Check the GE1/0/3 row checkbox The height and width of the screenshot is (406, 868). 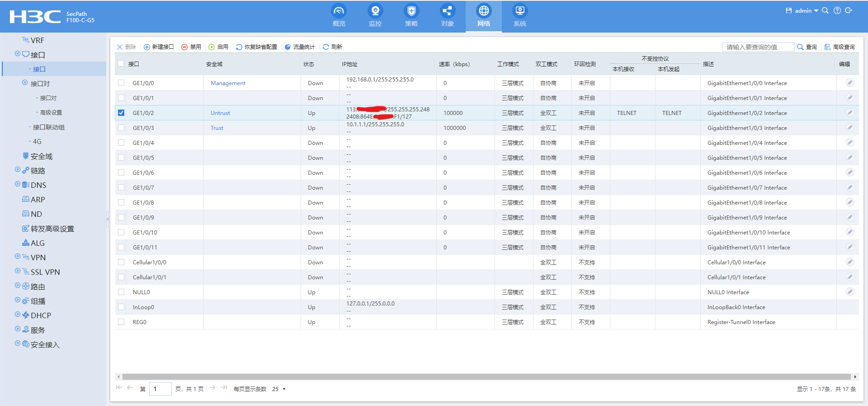tap(121, 128)
